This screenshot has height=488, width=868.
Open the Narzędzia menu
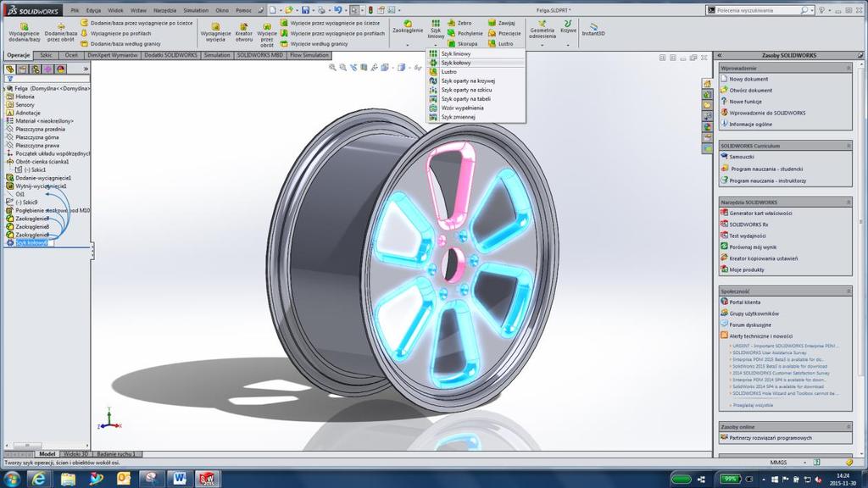(165, 10)
